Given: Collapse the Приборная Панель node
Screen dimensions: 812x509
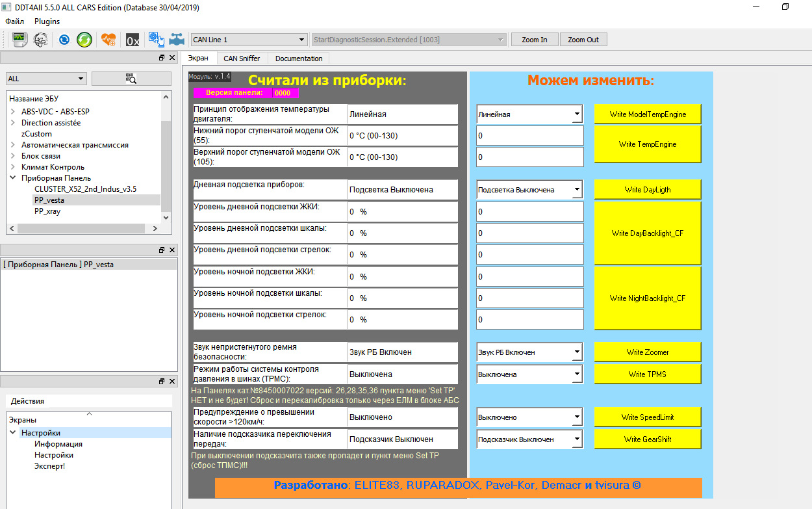Looking at the screenshot, I should 14,178.
